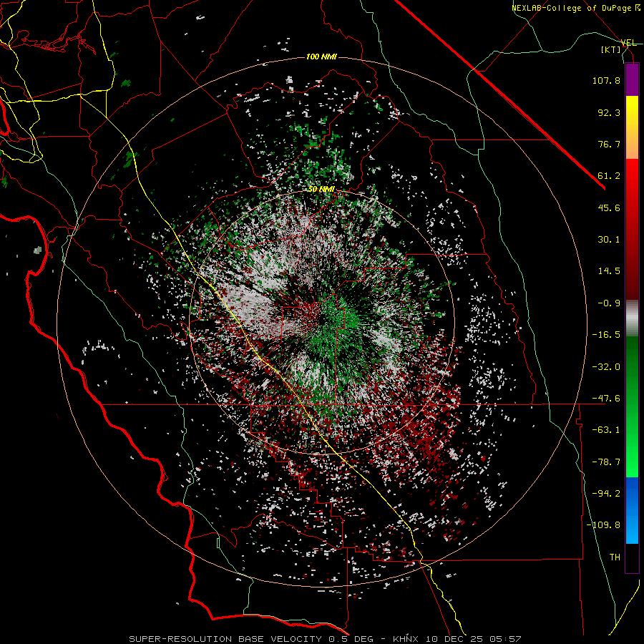Click the 100 NMI range ring label
Screen dimensions: 644x644
coord(321,57)
